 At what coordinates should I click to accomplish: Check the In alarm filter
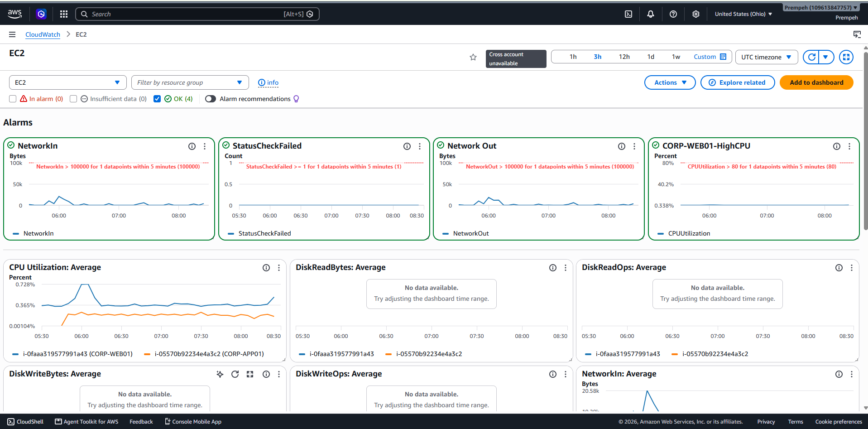(x=13, y=99)
